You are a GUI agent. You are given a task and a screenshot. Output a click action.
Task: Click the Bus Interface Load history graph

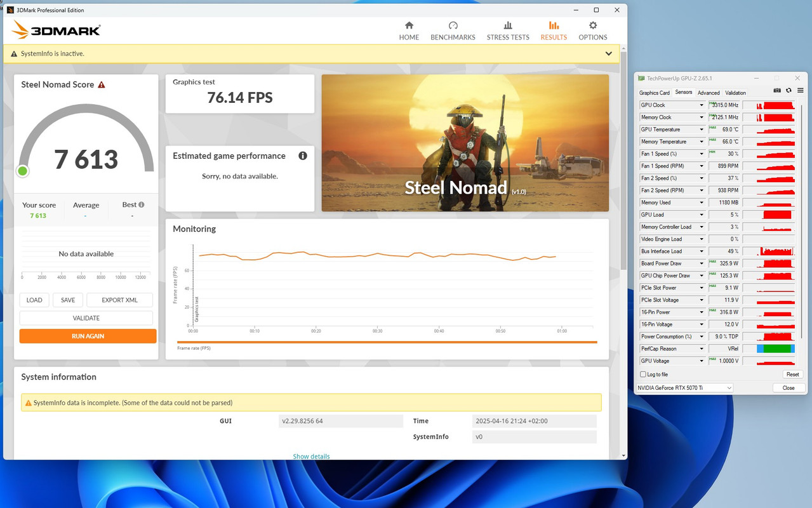tap(769, 251)
